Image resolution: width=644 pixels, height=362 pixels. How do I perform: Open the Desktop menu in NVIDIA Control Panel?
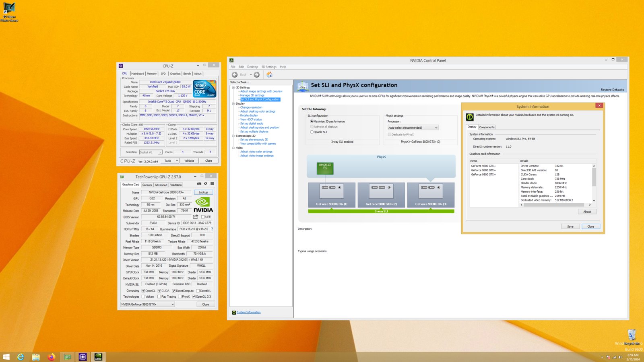point(252,67)
